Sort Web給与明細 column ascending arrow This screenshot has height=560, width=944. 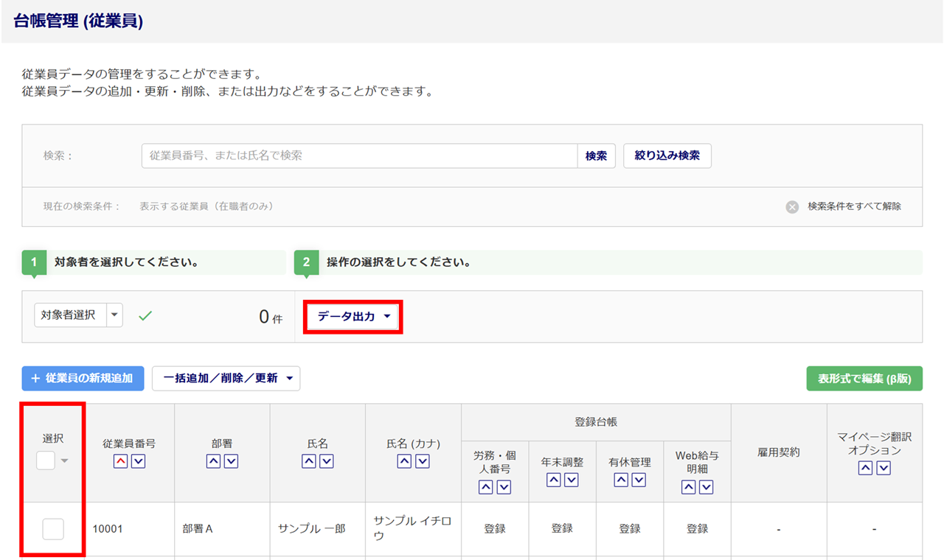(688, 486)
